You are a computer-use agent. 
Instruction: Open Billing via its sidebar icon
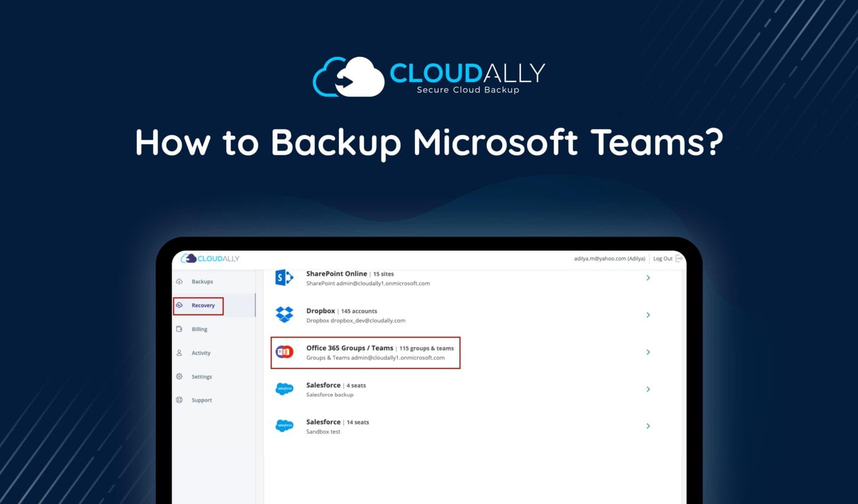(179, 329)
